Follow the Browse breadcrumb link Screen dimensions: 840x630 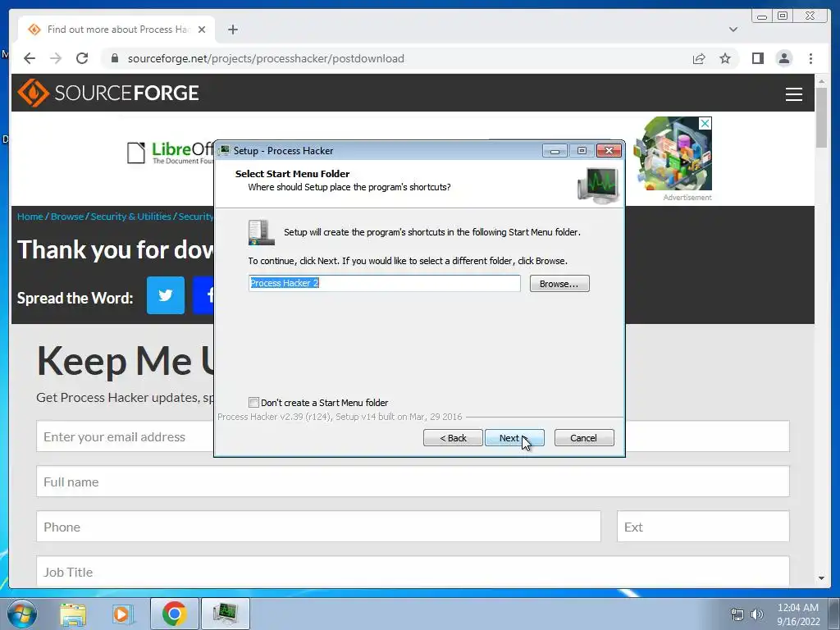coord(67,217)
